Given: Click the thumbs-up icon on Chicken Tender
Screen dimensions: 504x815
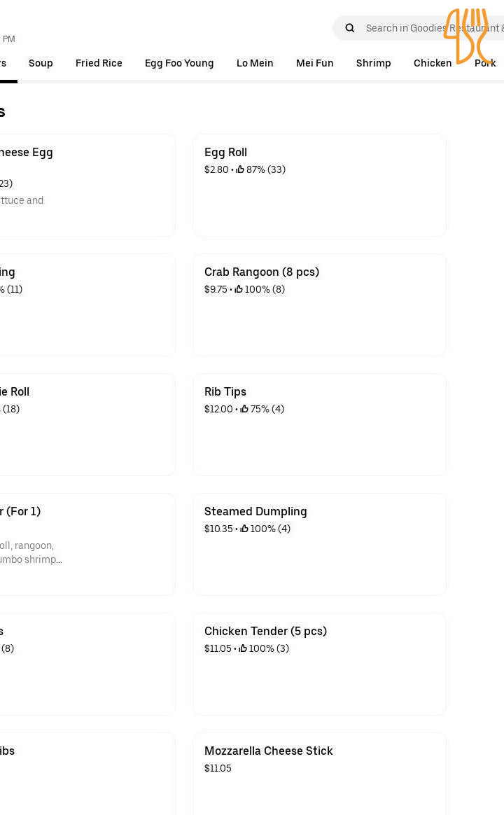Looking at the screenshot, I should pyautogui.click(x=243, y=648).
